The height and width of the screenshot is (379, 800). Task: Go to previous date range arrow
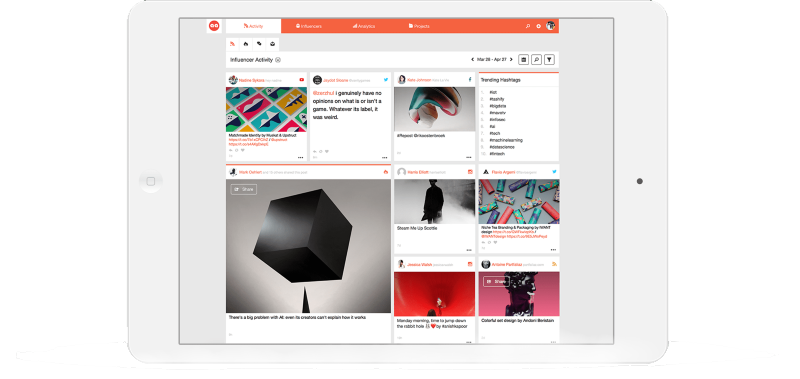click(x=472, y=60)
